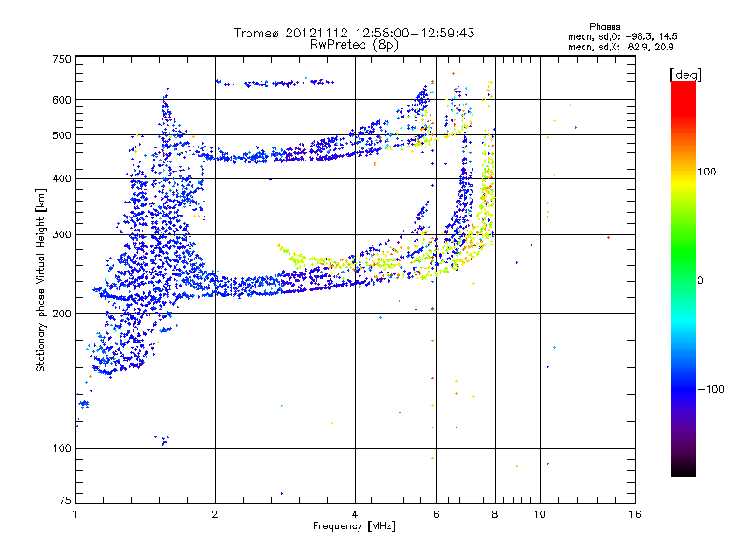The width and height of the screenshot is (747, 560).
Task: Select the 'mean, sd,O: -98.3, 14.5' line
Action: coord(622,36)
